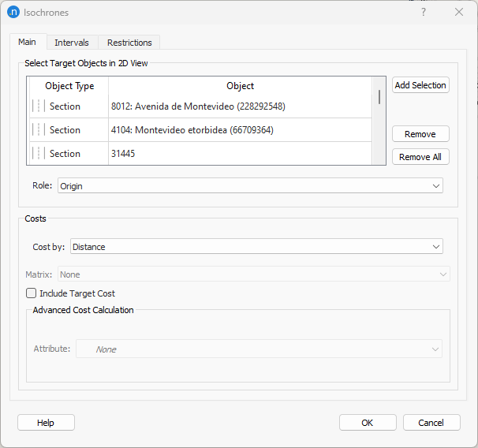Click the Remove button
The height and width of the screenshot is (448, 478).
click(x=420, y=134)
